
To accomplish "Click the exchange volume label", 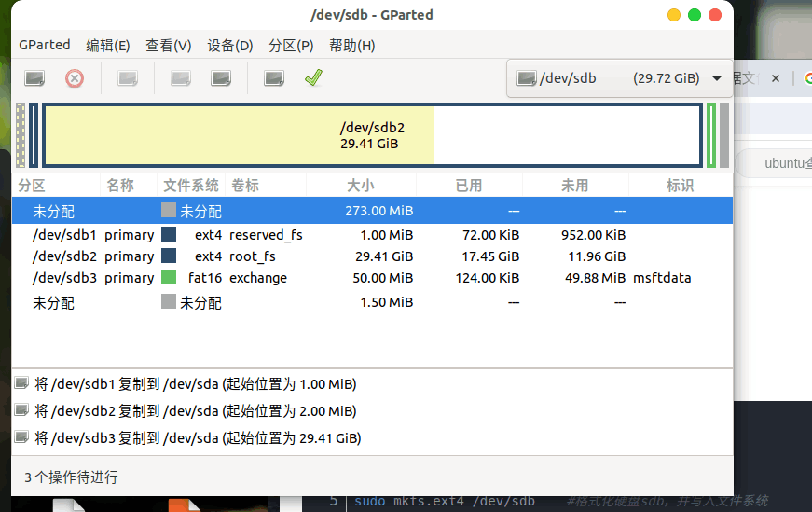I will coord(258,278).
